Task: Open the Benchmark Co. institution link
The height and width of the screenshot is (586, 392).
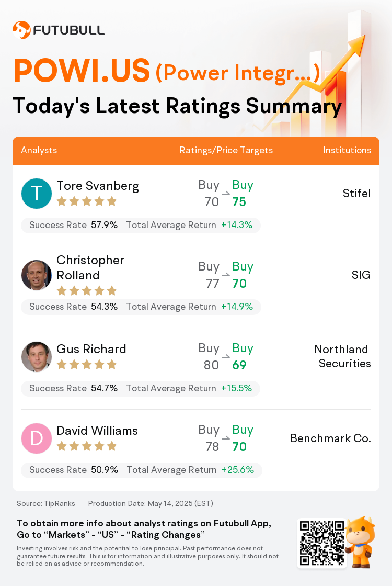Action: [331, 438]
